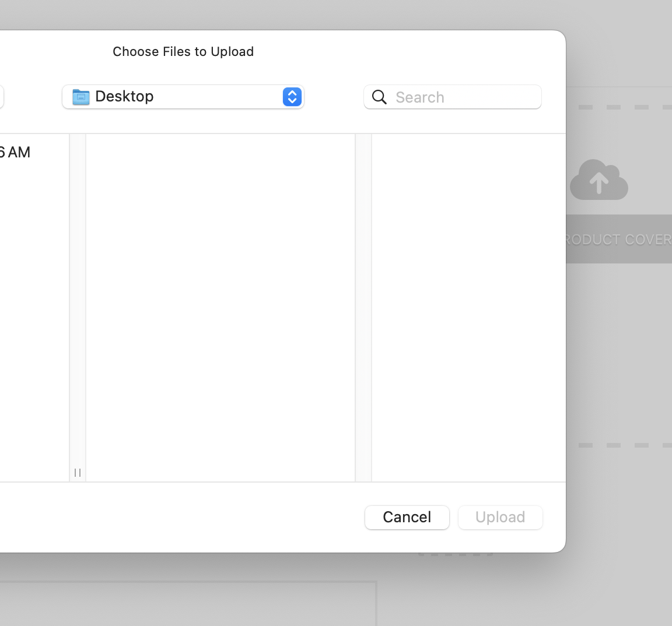Viewport: 672px width, 626px height.
Task: Click the empty footer area left of Cancel
Action: click(175, 517)
